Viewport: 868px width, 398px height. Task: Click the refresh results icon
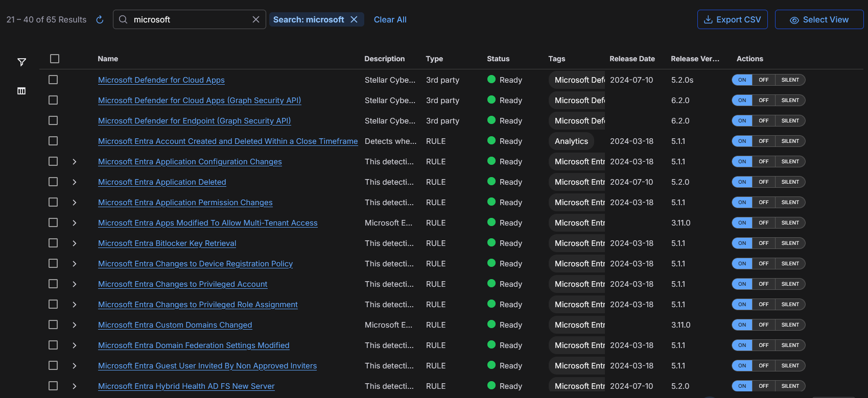(x=100, y=19)
